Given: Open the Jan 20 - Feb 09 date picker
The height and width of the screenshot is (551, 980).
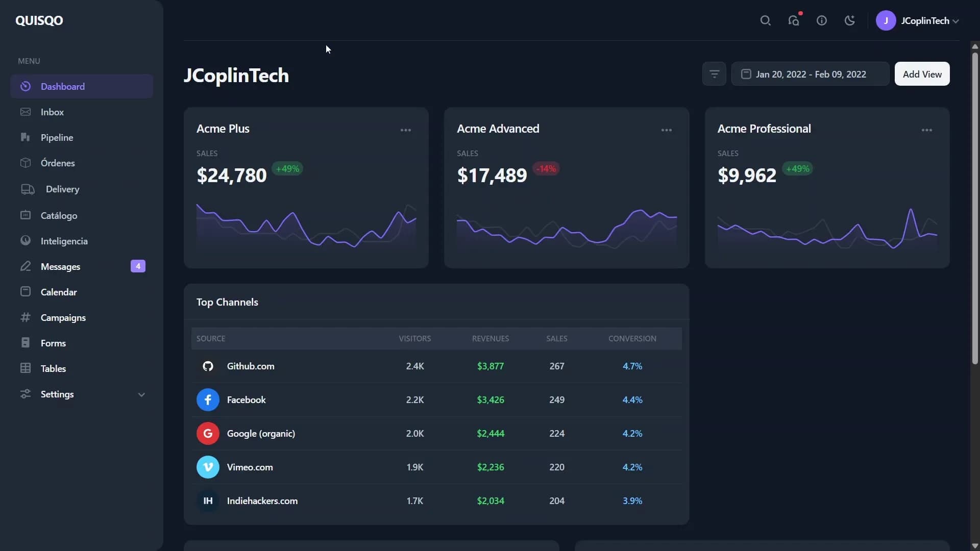Looking at the screenshot, I should point(810,74).
